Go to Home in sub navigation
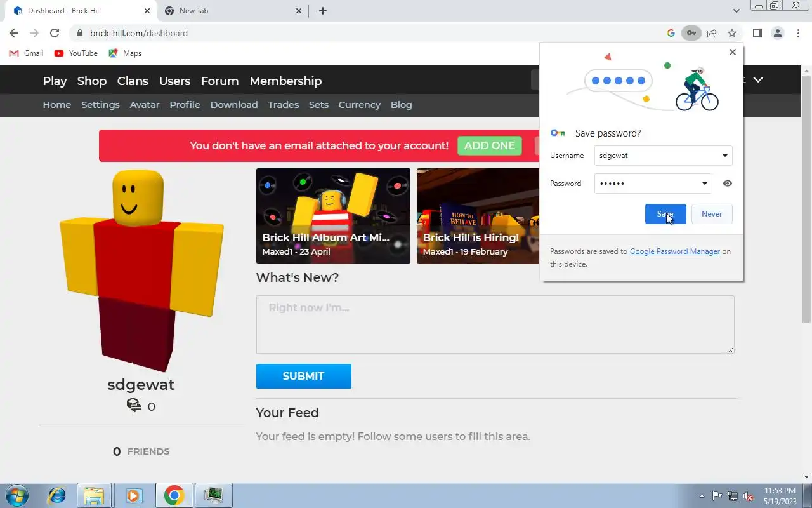This screenshot has width=812, height=508. 57,105
